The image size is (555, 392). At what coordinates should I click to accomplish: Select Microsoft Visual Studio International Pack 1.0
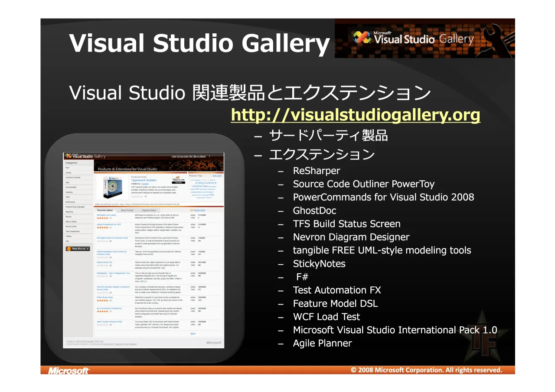(395, 330)
